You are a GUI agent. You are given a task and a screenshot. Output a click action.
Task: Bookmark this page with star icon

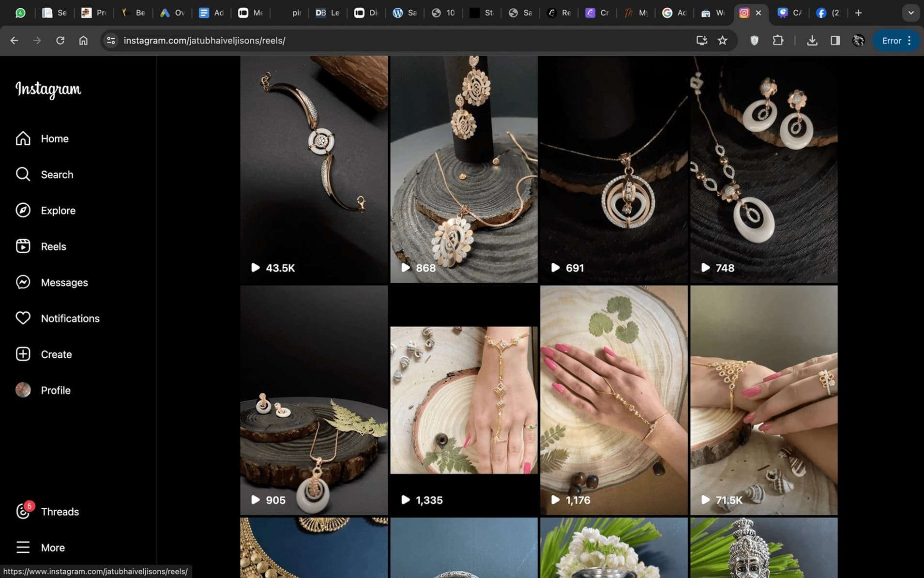[722, 41]
